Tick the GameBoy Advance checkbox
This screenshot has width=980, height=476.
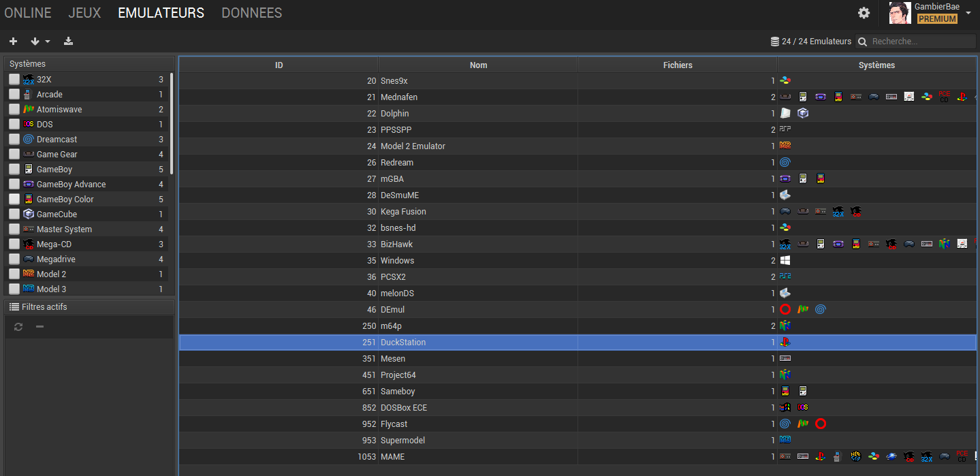(14, 185)
